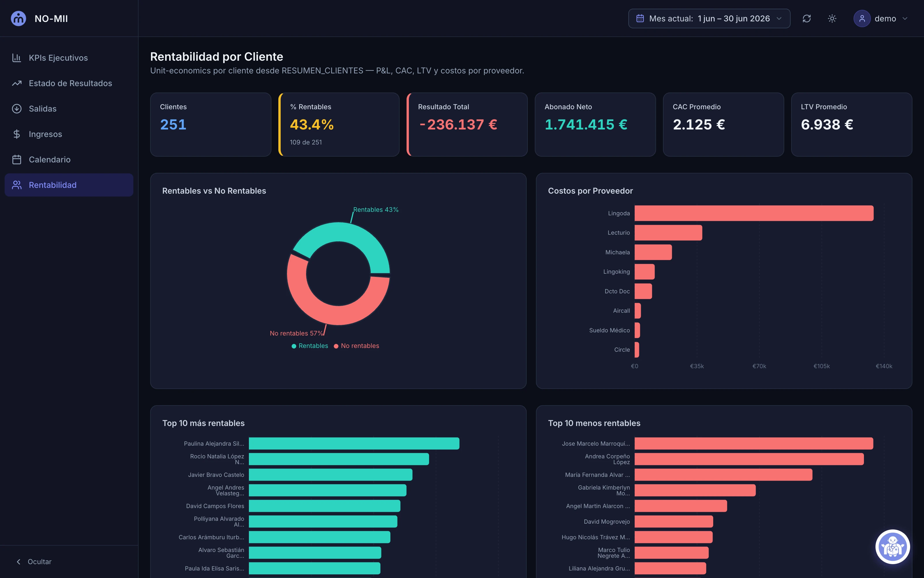
Task: Click the % Rentables 43.4% card
Action: (x=339, y=124)
